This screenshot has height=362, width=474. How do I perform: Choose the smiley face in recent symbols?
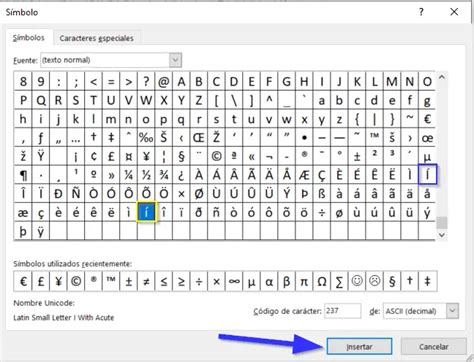357,282
